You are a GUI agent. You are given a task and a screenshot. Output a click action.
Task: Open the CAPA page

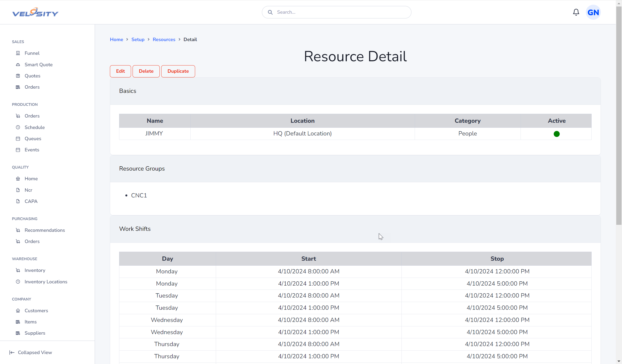31,201
